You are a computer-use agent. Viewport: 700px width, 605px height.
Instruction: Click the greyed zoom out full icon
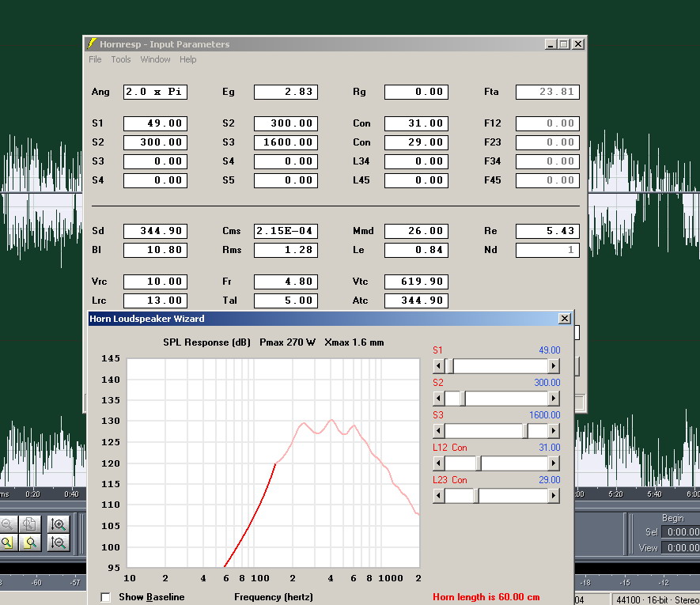[x=30, y=524]
